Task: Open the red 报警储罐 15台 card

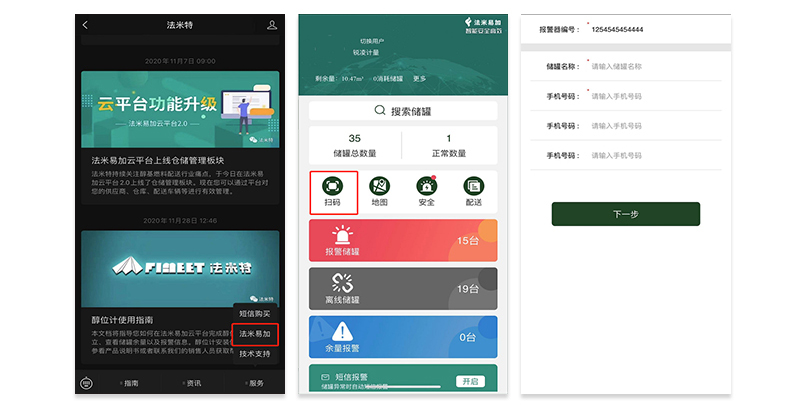Action: [403, 240]
